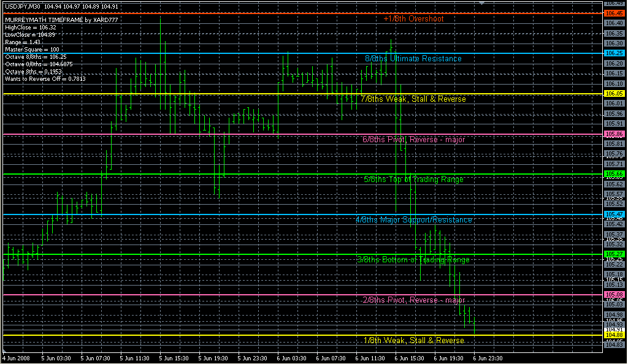
Task: Click the chart shift triangle marker at top
Action: point(482,3)
